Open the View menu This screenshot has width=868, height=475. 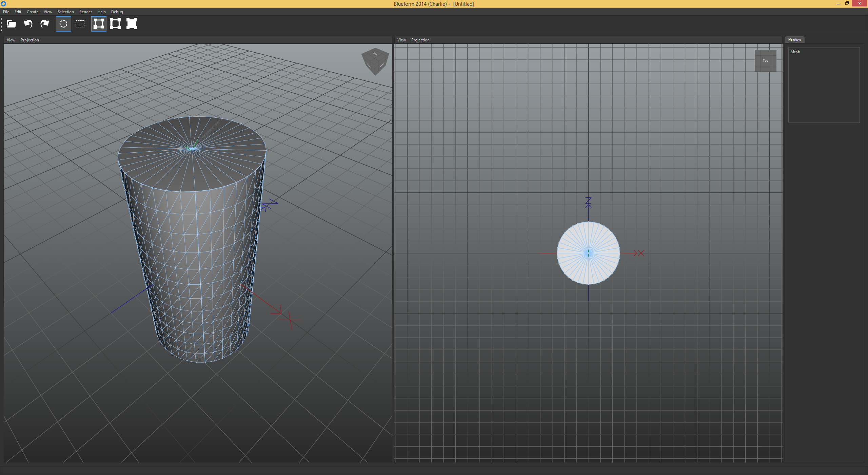pyautogui.click(x=47, y=12)
